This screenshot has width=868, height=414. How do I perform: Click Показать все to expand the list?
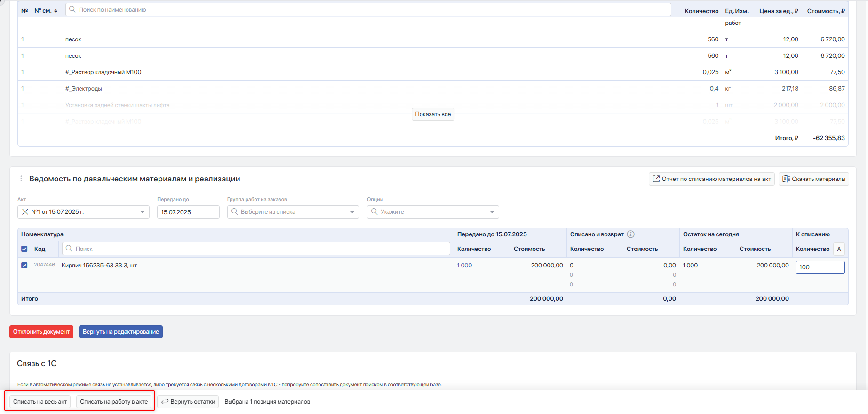(433, 114)
